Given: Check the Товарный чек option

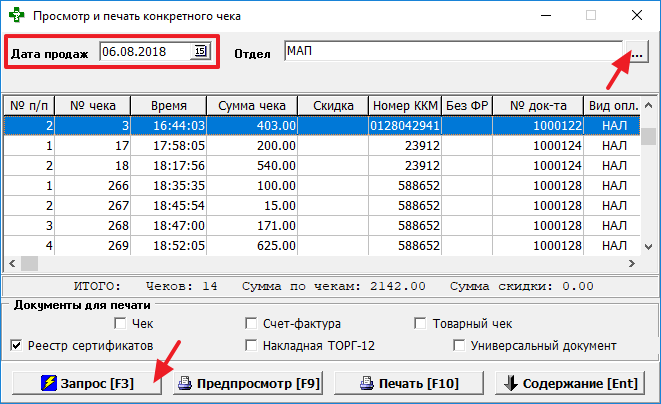Looking at the screenshot, I should pyautogui.click(x=420, y=323).
